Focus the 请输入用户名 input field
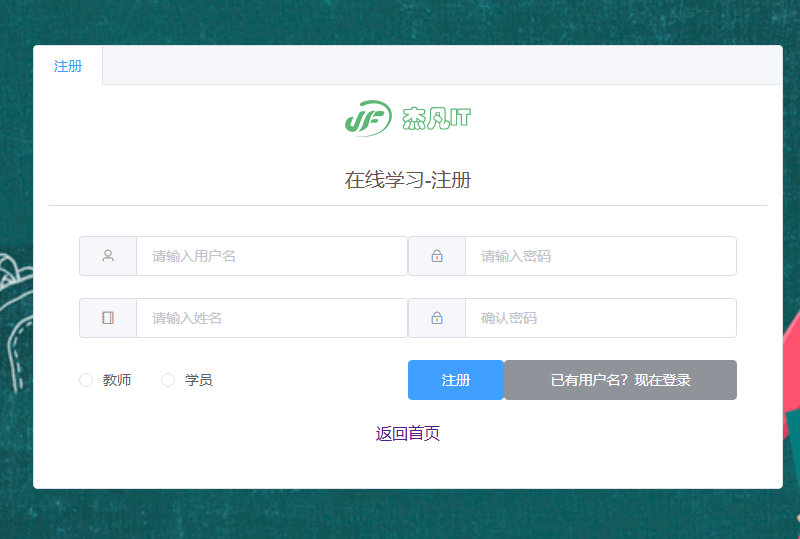Viewport: 800px width, 539px height. pos(271,256)
